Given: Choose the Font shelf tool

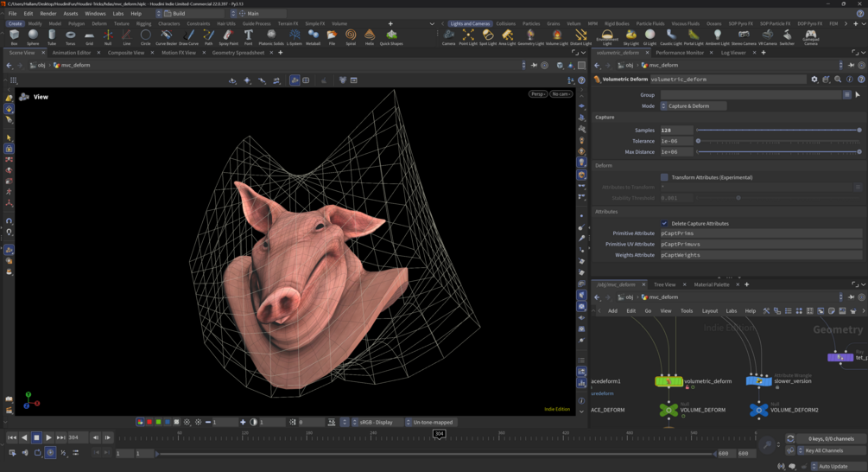Looking at the screenshot, I should 248,37.
